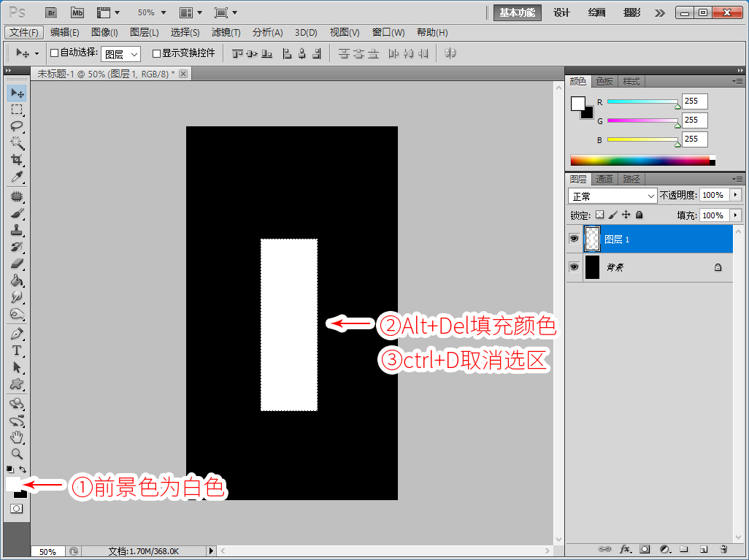Open the screen mode dropdown

(226, 13)
